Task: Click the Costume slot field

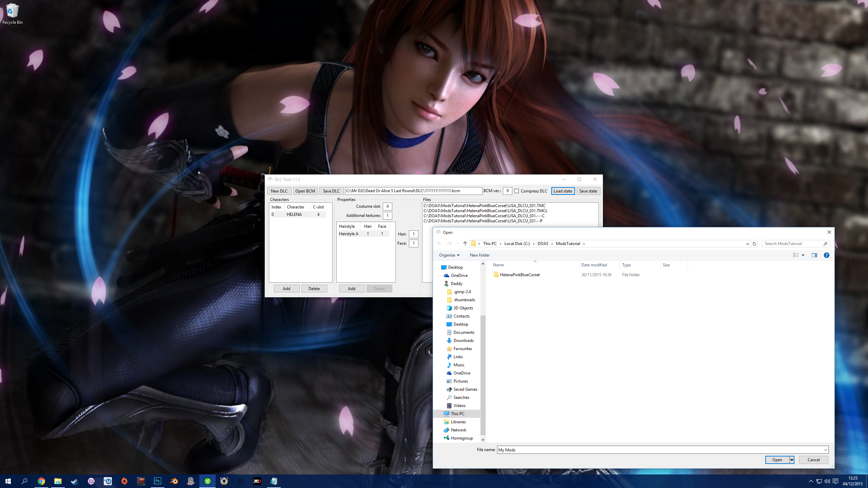Action: 387,206
